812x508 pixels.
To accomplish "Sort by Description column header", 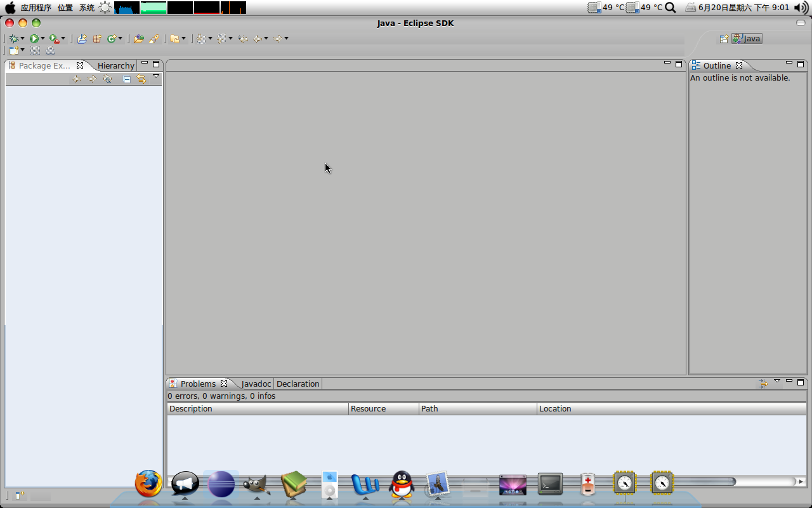I will (x=258, y=409).
